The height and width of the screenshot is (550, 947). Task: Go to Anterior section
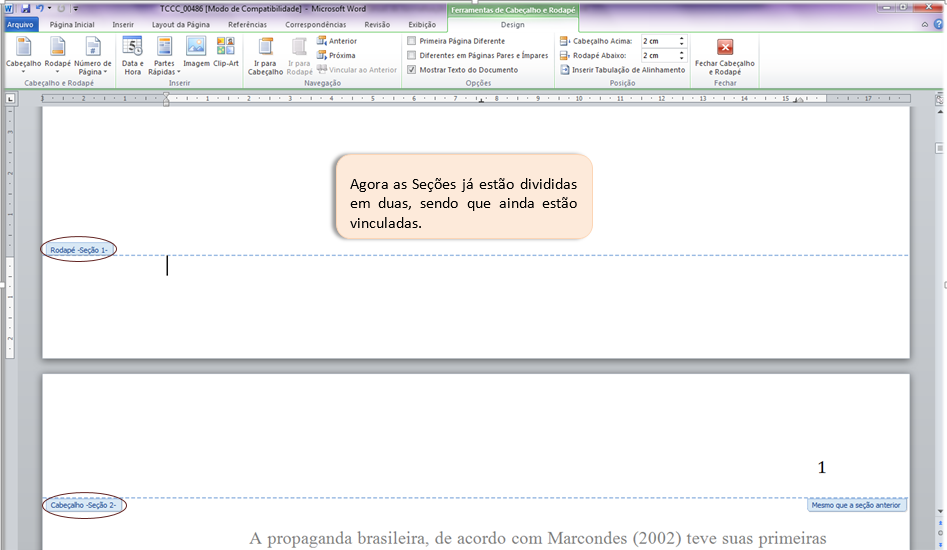tap(336, 41)
